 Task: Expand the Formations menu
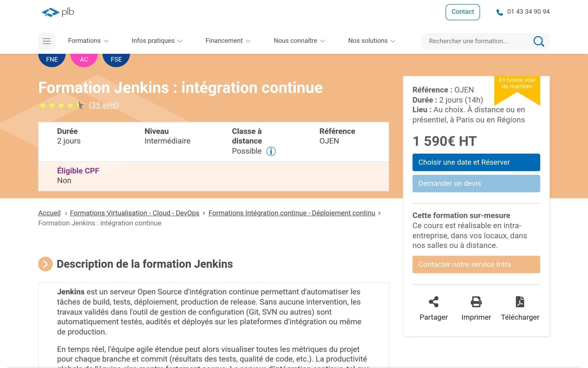click(x=88, y=41)
